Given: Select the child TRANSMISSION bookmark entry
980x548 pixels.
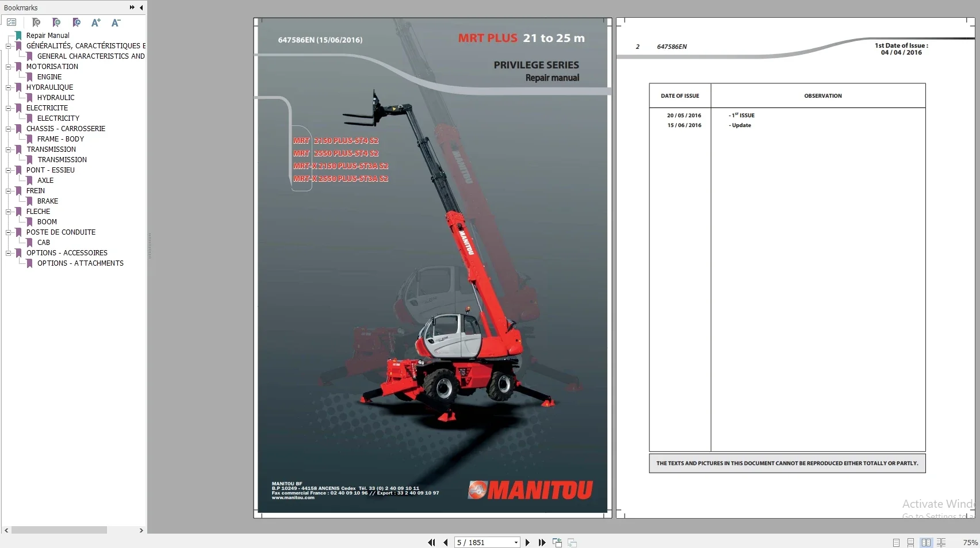Looking at the screenshot, I should [62, 160].
